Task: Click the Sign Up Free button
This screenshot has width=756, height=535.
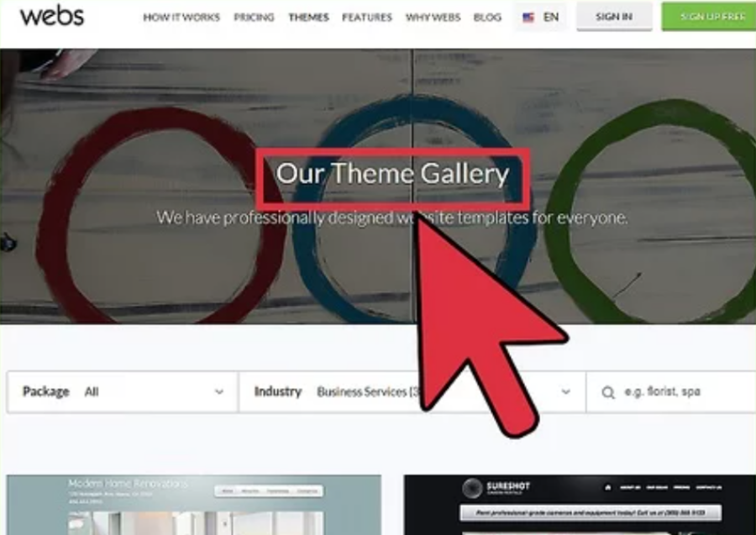Action: pyautogui.click(x=709, y=17)
